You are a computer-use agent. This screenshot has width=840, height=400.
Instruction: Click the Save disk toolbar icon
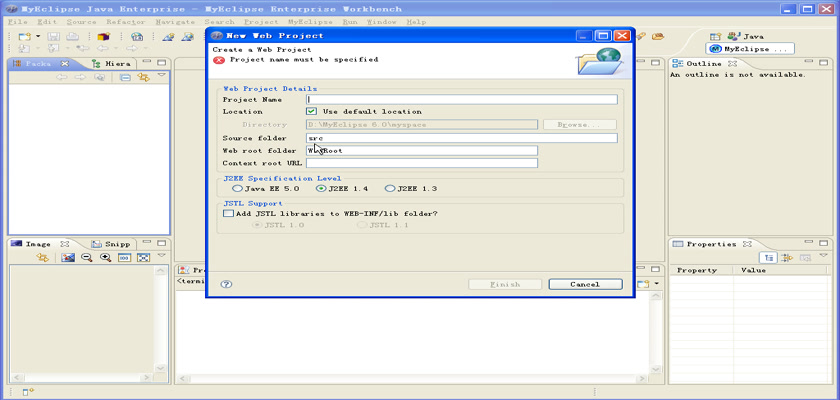54,36
